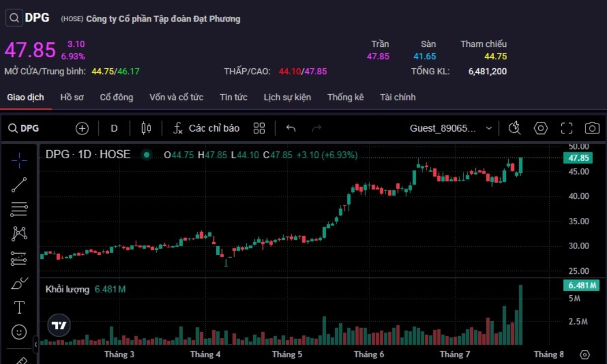607x364 pixels.
Task: Open the candlestick chart type menu
Action: (146, 128)
